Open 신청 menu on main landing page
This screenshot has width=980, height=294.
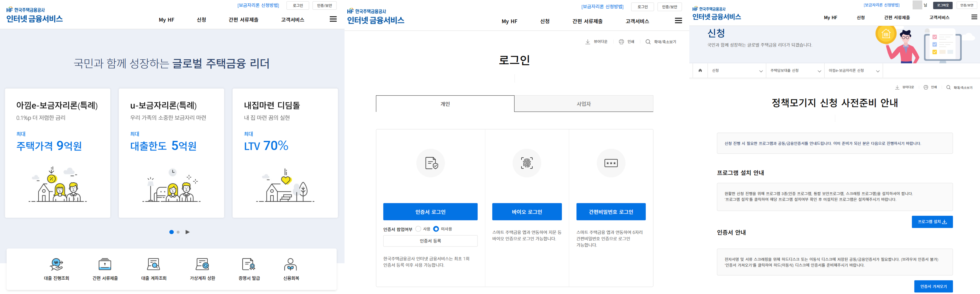201,20
